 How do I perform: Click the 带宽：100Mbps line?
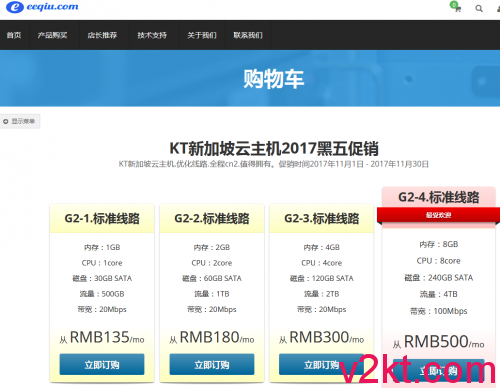pyautogui.click(x=439, y=311)
